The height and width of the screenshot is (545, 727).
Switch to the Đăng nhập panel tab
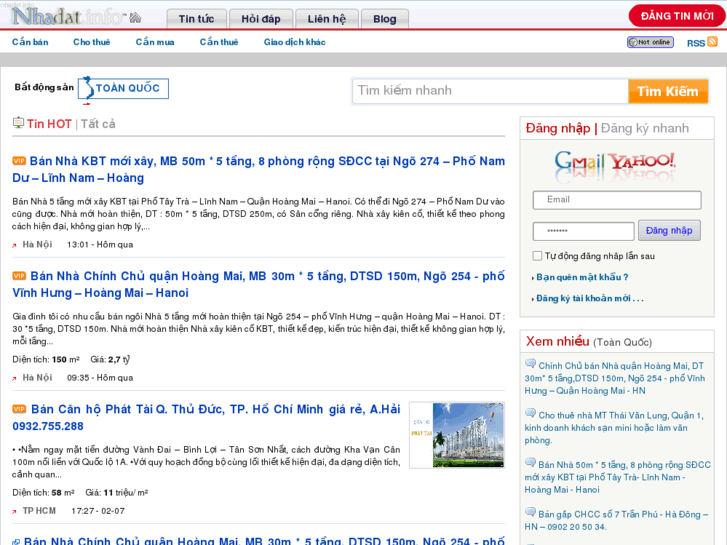click(558, 128)
